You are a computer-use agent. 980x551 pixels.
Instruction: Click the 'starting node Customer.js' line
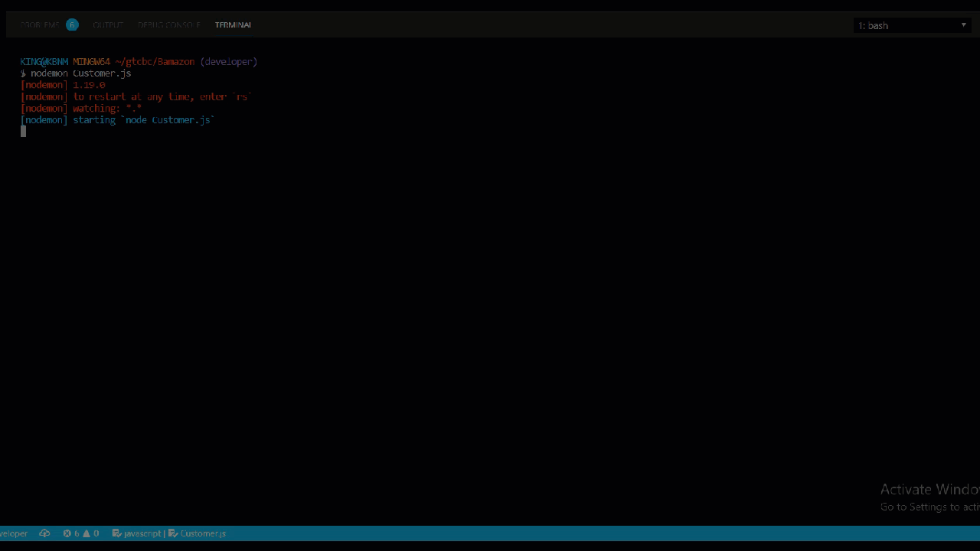(118, 120)
